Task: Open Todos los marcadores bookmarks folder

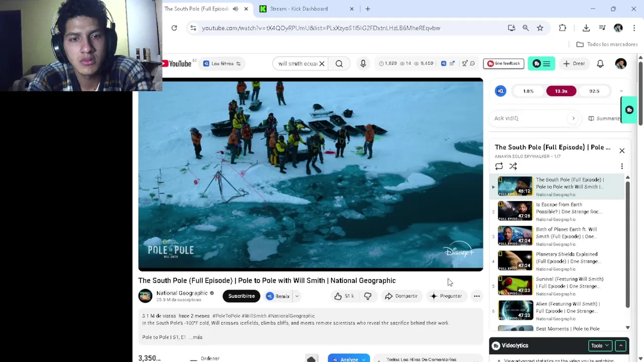Action: [607, 44]
